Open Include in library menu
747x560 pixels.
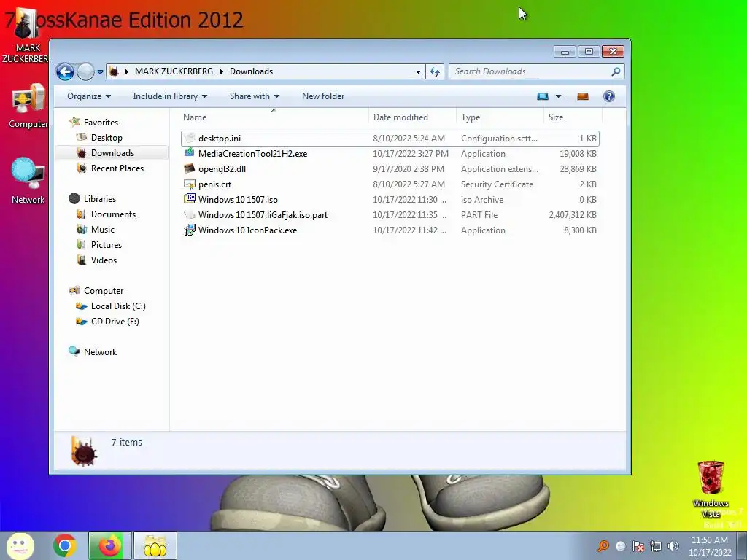click(170, 96)
